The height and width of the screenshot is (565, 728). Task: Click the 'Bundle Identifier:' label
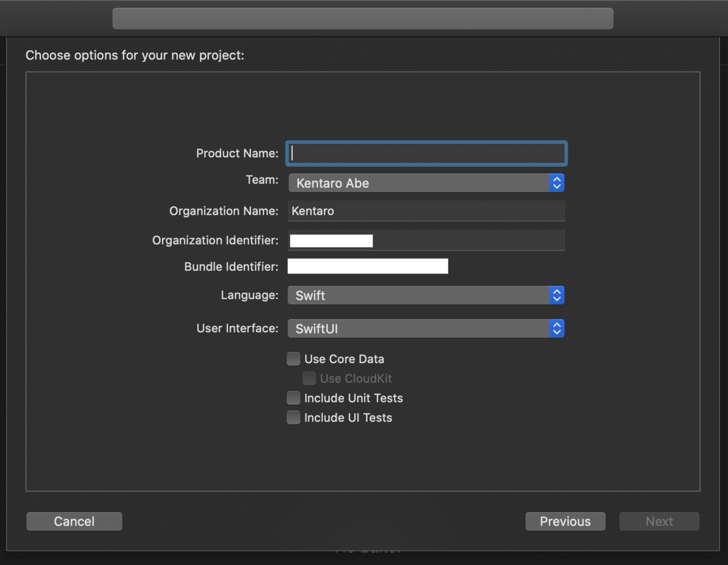click(232, 267)
